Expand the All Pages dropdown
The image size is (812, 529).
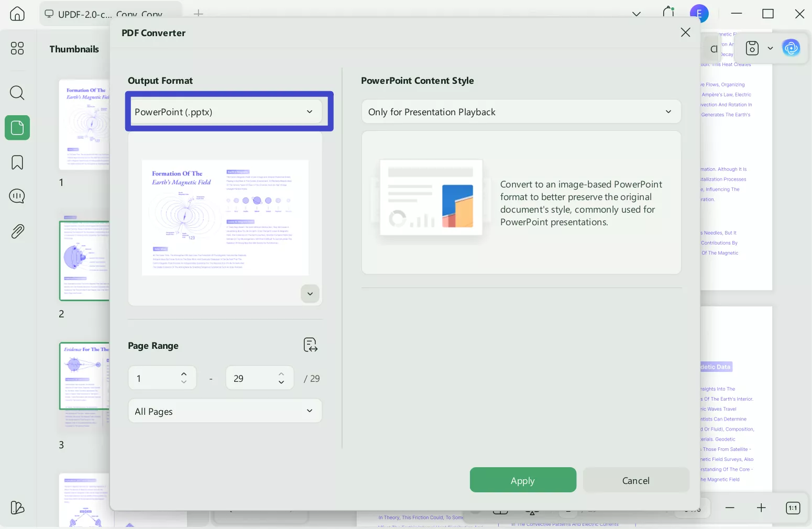(x=225, y=411)
